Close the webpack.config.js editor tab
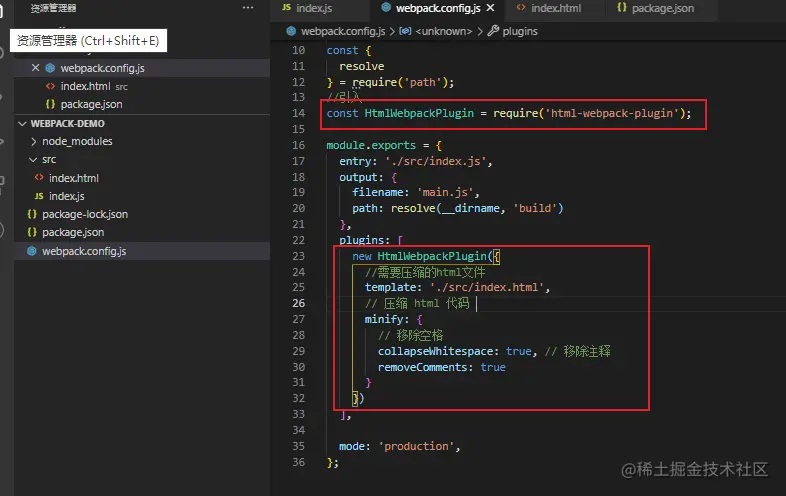 [x=490, y=8]
